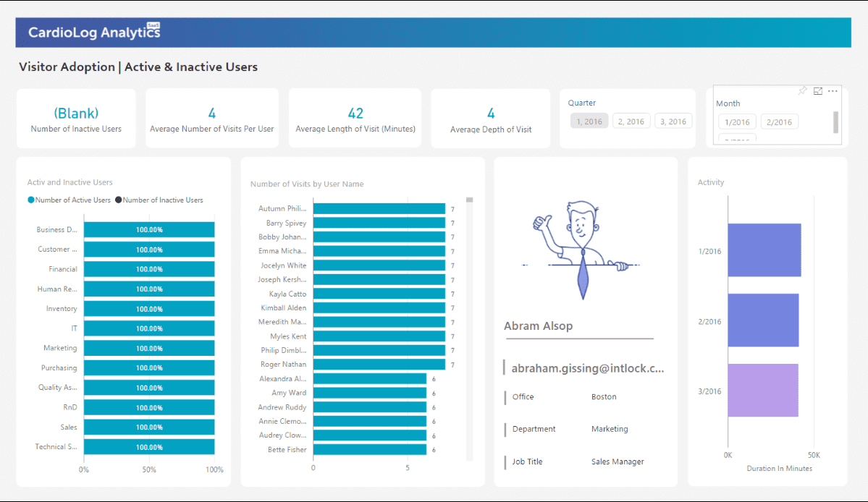Select month 1/2016 in Month slicer
Image resolution: width=868 pixels, height=502 pixels.
click(736, 122)
